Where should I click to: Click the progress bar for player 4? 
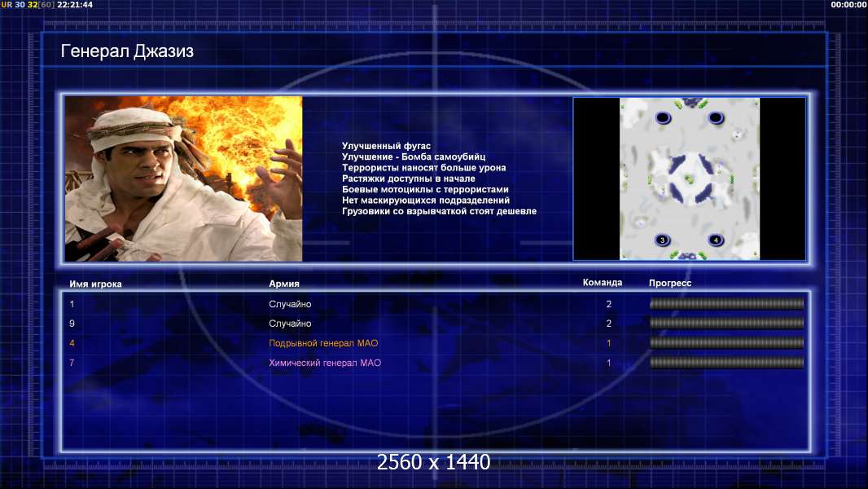(727, 343)
